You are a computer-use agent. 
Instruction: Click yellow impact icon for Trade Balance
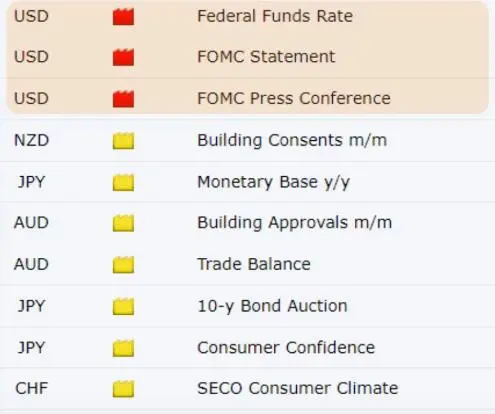click(123, 265)
